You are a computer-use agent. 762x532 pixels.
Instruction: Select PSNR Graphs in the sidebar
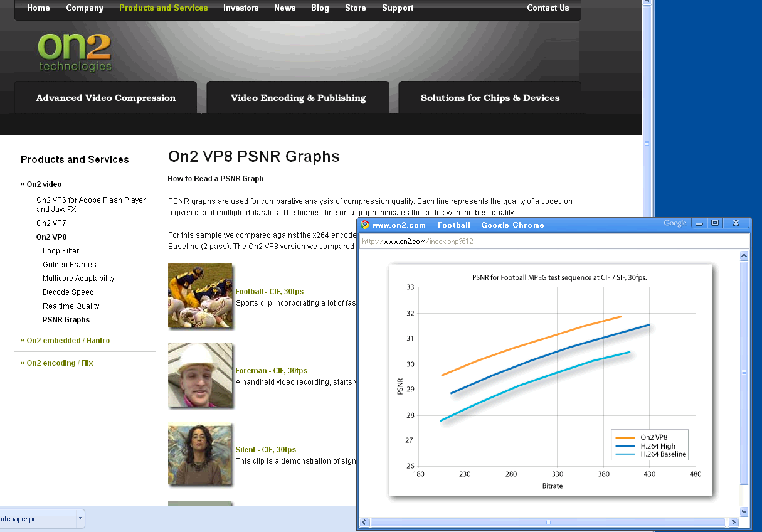point(66,320)
